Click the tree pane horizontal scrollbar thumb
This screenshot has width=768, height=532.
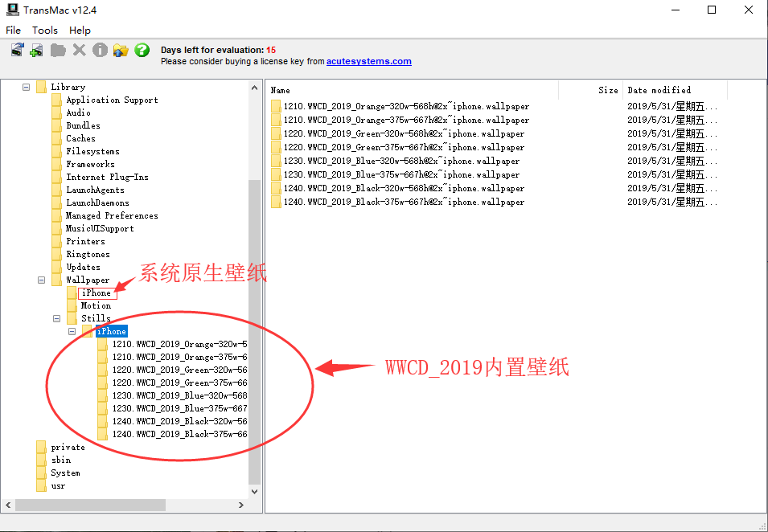pos(91,505)
